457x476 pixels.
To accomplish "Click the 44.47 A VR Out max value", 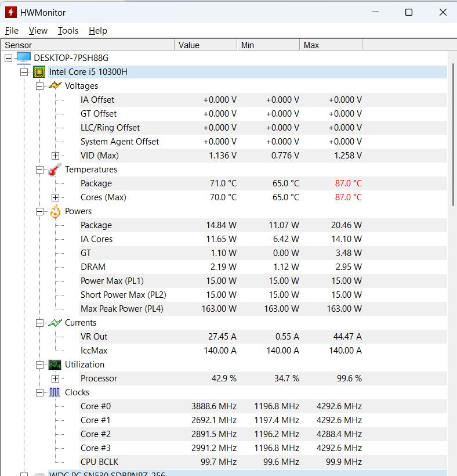I will [x=347, y=336].
